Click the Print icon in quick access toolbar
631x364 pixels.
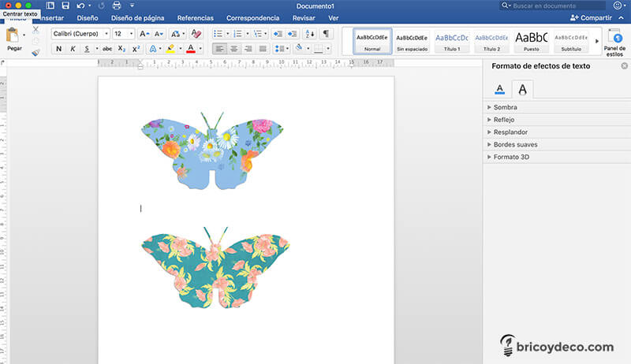pyautogui.click(x=117, y=6)
